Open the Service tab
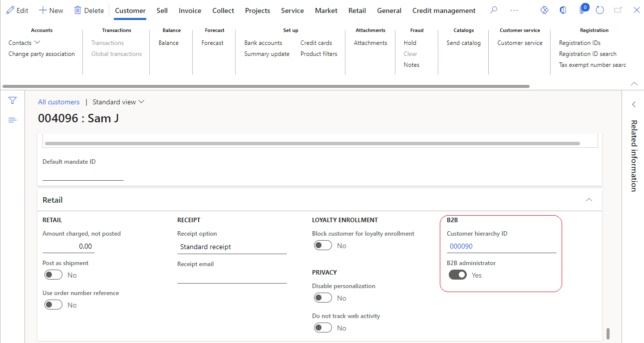This screenshot has height=343, width=644. (293, 10)
